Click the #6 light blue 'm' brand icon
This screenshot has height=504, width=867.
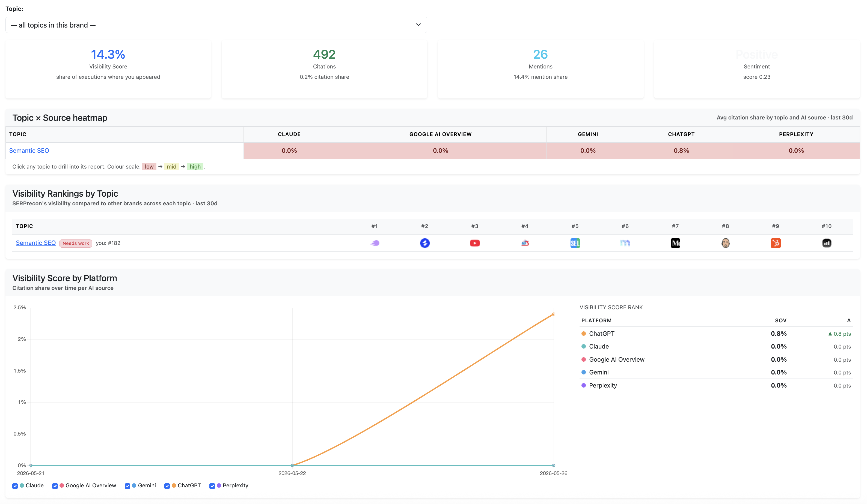[x=625, y=243]
